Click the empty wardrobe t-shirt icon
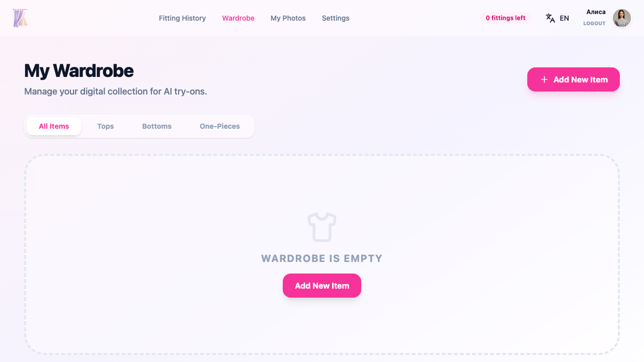 tap(322, 227)
